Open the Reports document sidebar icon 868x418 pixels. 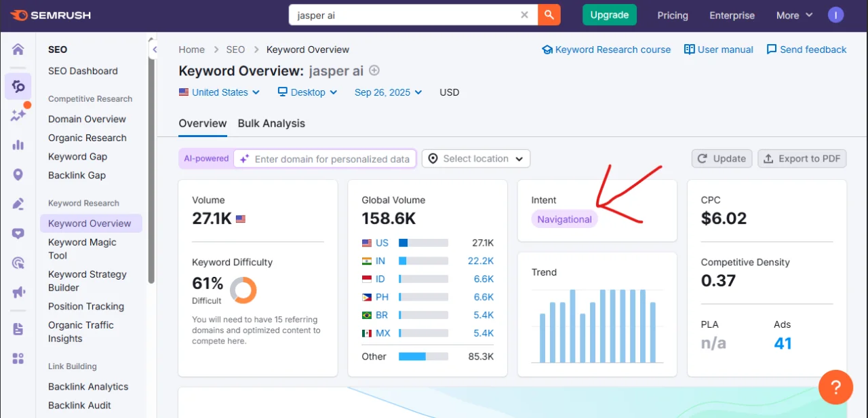click(x=18, y=329)
